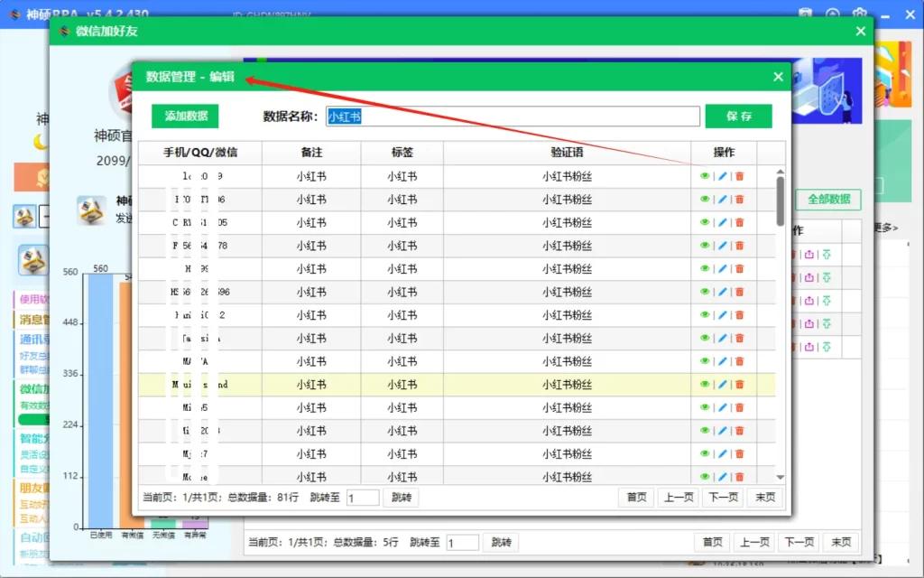The width and height of the screenshot is (924, 578).
Task: Click the red delete icon in the right-side task list
Action: pos(794,255)
